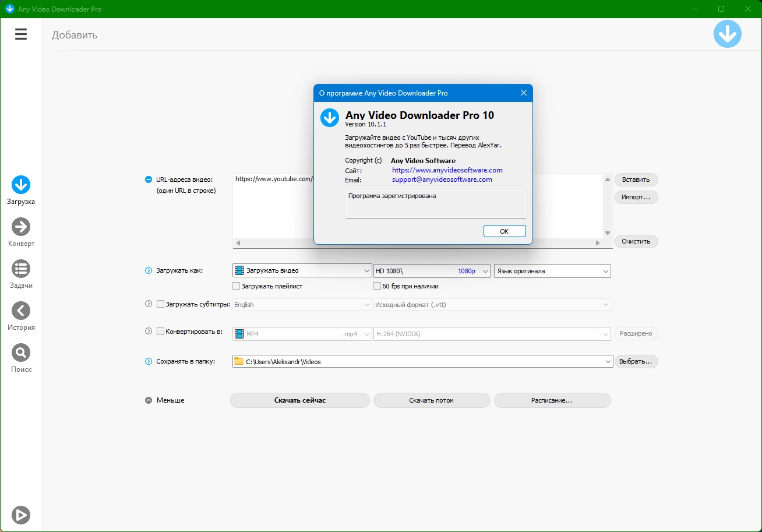Collapse options with the Меньше expander

[149, 400]
